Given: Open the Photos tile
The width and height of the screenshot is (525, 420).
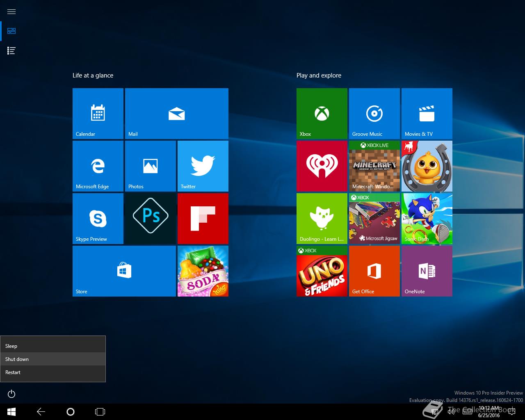Looking at the screenshot, I should tap(151, 166).
